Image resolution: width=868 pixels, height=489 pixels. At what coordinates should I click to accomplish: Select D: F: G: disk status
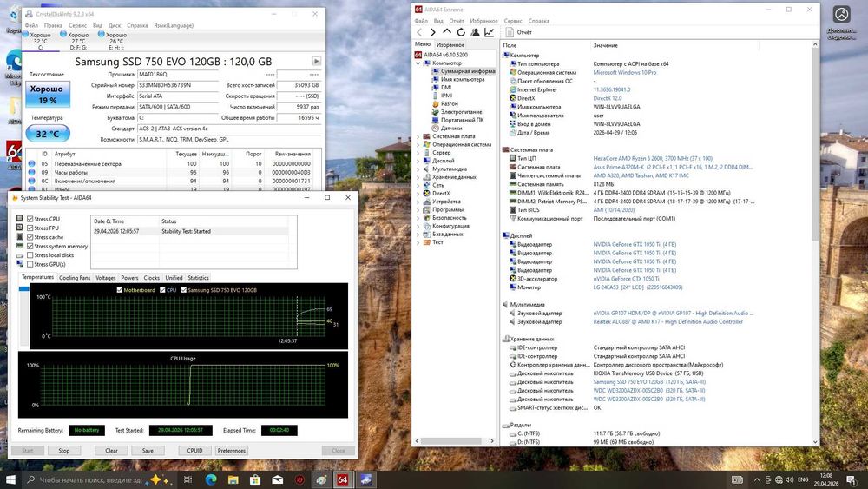78,41
